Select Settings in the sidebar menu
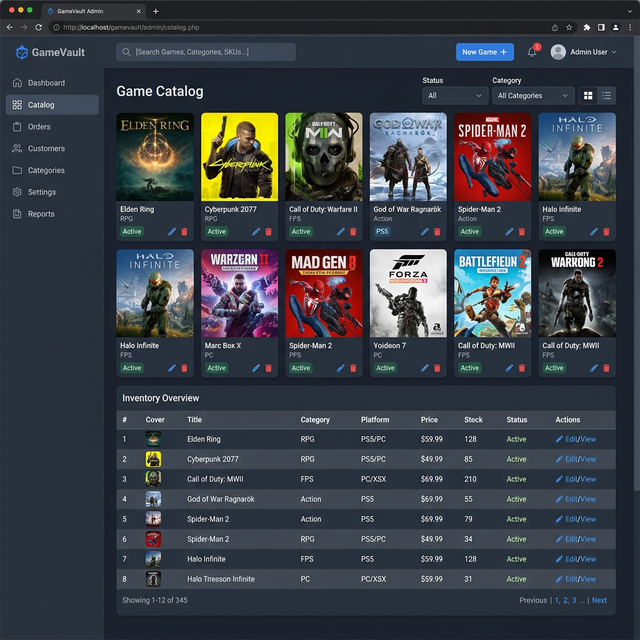 coord(41,192)
